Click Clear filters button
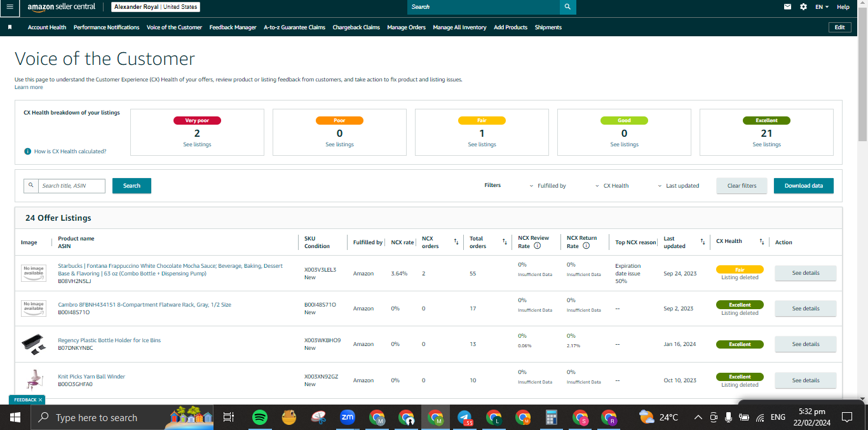The width and height of the screenshot is (868, 430). point(742,186)
